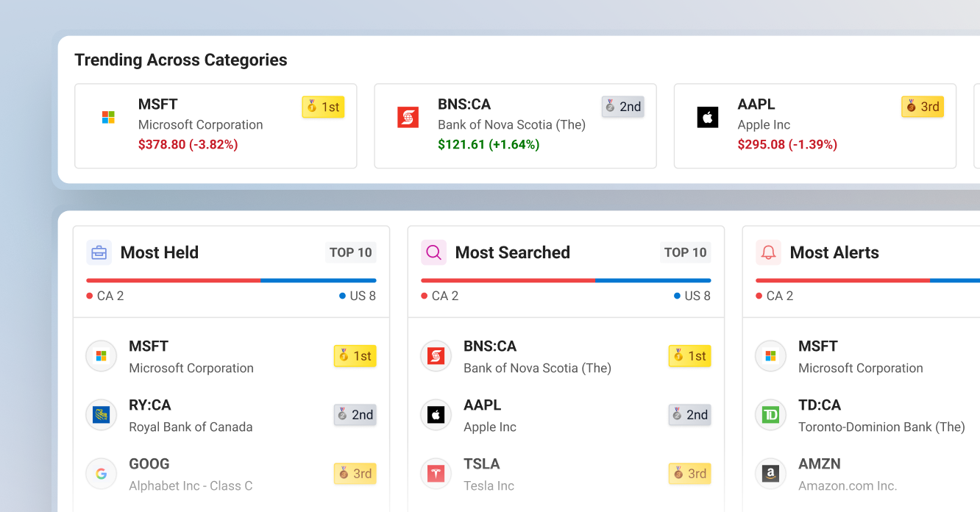Image resolution: width=980 pixels, height=512 pixels.
Task: Click the Most Held CA/US distribution bar
Action: [x=231, y=280]
